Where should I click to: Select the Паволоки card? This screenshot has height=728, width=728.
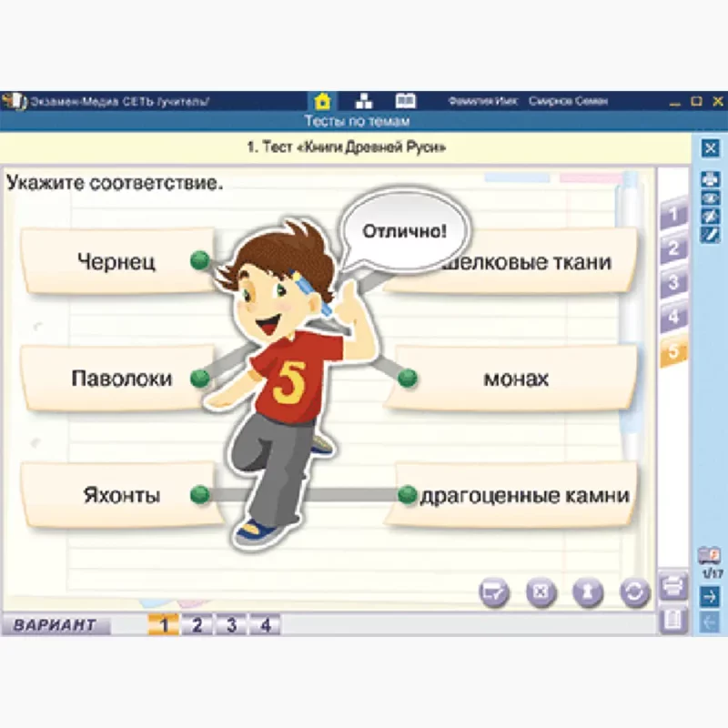(x=119, y=379)
